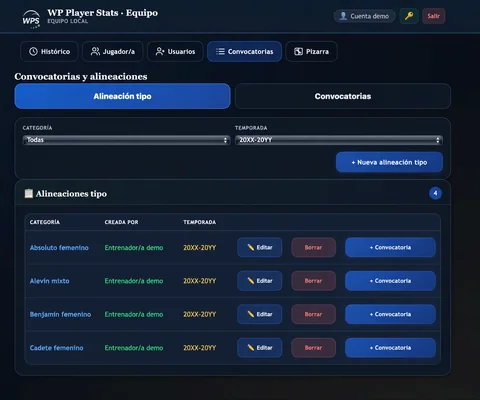Open the Temporada dropdown showing 20XX-20YY
The image size is (480, 400).
339,140
